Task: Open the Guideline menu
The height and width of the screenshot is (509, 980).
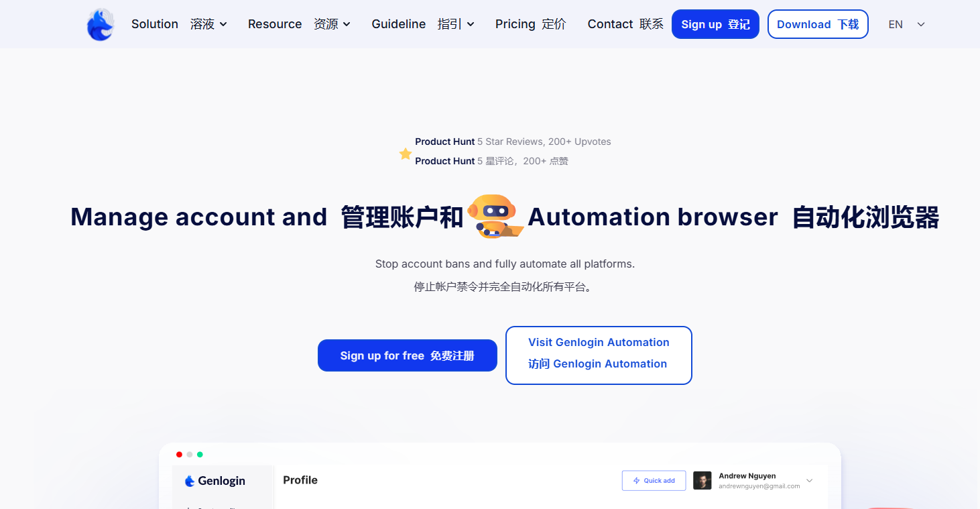Action: click(x=423, y=24)
